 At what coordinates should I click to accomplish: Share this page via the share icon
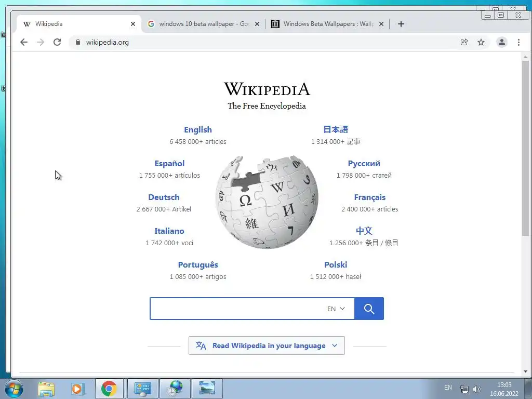click(x=464, y=42)
